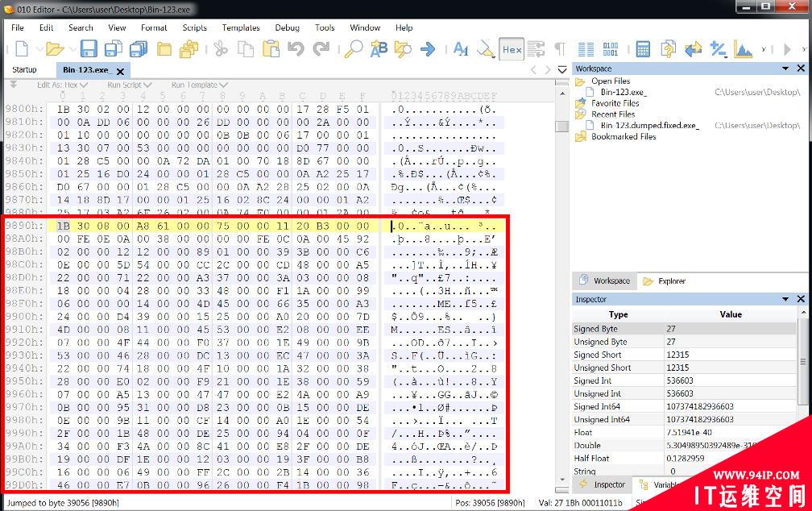Close the Inspector panel
The height and width of the screenshot is (511, 812).
pyautogui.click(x=801, y=299)
